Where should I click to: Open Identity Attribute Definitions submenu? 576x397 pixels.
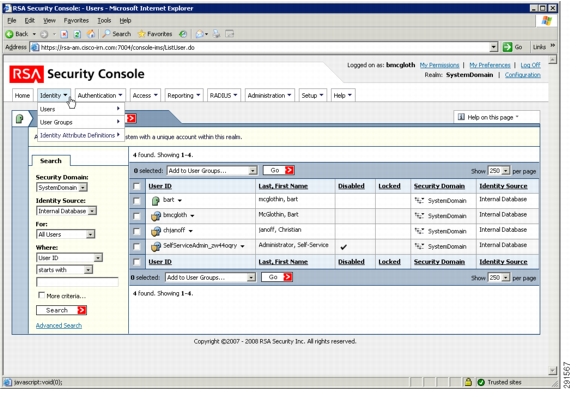click(80, 135)
